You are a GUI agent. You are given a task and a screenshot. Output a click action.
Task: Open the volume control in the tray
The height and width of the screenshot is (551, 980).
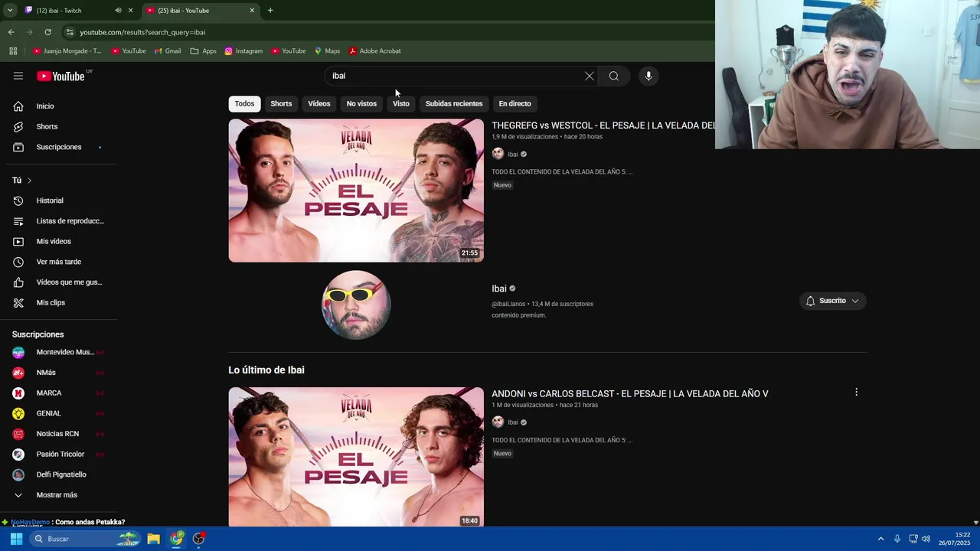click(x=926, y=539)
